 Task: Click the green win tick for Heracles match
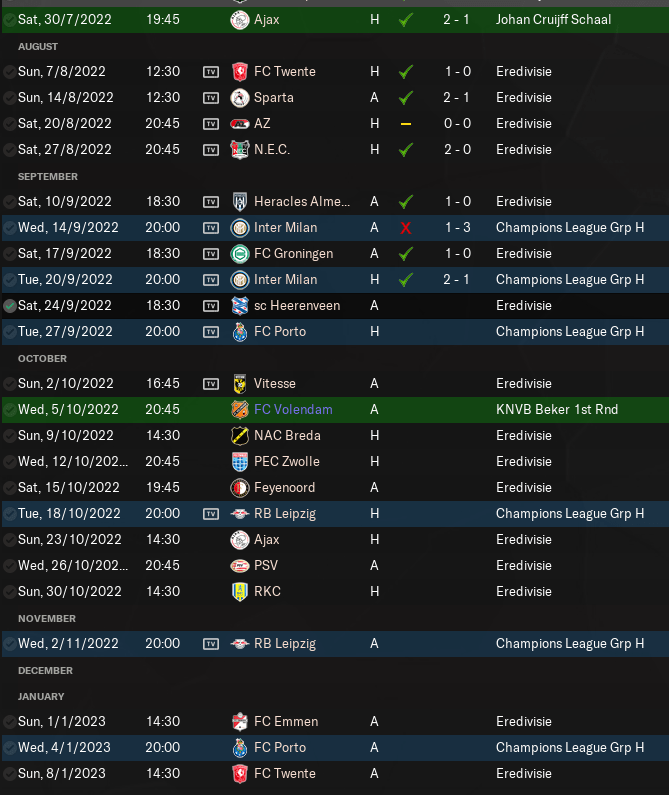[405, 202]
